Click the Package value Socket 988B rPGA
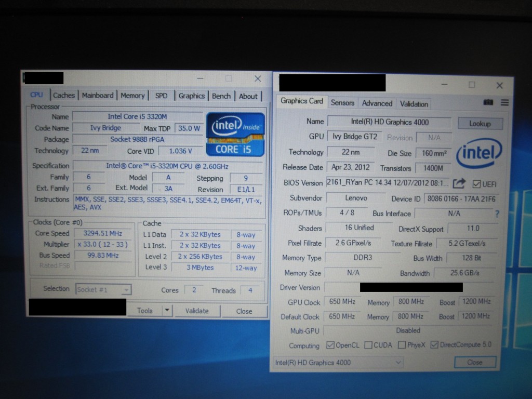 pos(137,139)
